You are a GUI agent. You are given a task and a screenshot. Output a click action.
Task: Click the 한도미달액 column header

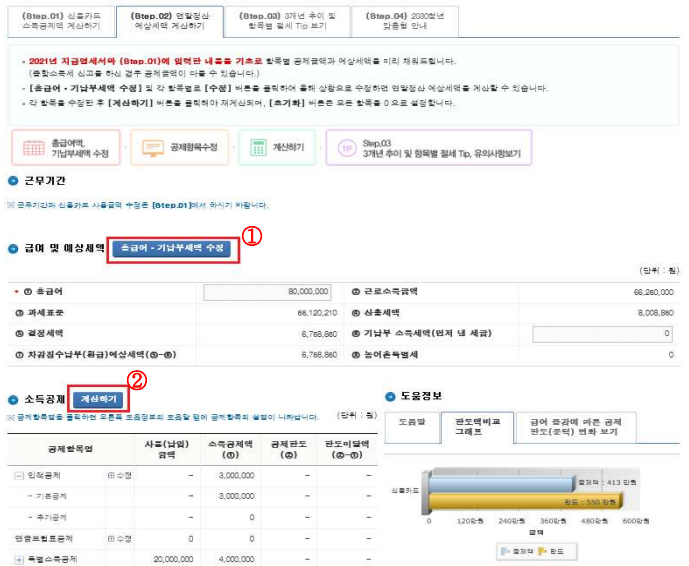click(x=347, y=449)
